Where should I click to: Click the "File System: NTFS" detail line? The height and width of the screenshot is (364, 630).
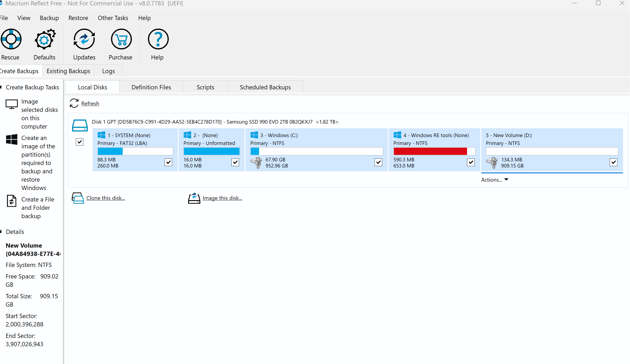click(29, 265)
